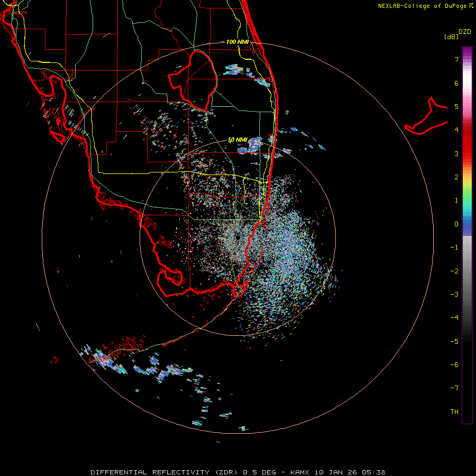The image size is (476, 476).
Task: Click the 6 value on the color scale
Action: click(x=456, y=83)
